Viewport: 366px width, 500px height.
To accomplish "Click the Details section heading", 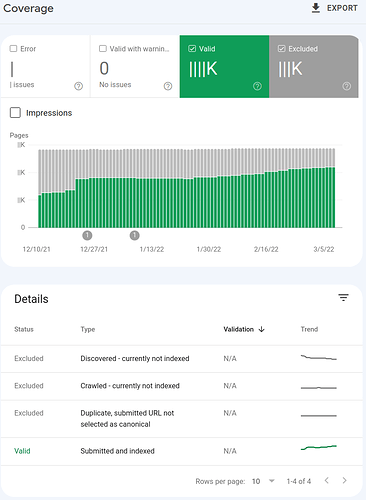I will 31,299.
